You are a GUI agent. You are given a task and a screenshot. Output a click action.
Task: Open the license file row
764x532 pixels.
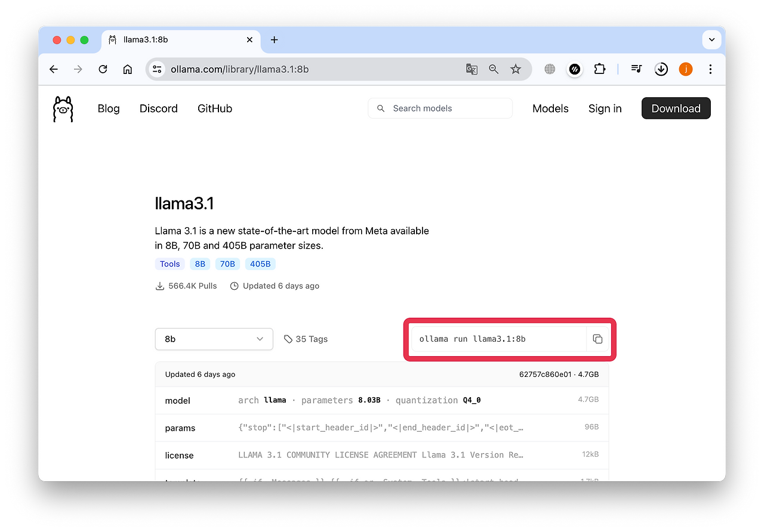click(x=382, y=455)
